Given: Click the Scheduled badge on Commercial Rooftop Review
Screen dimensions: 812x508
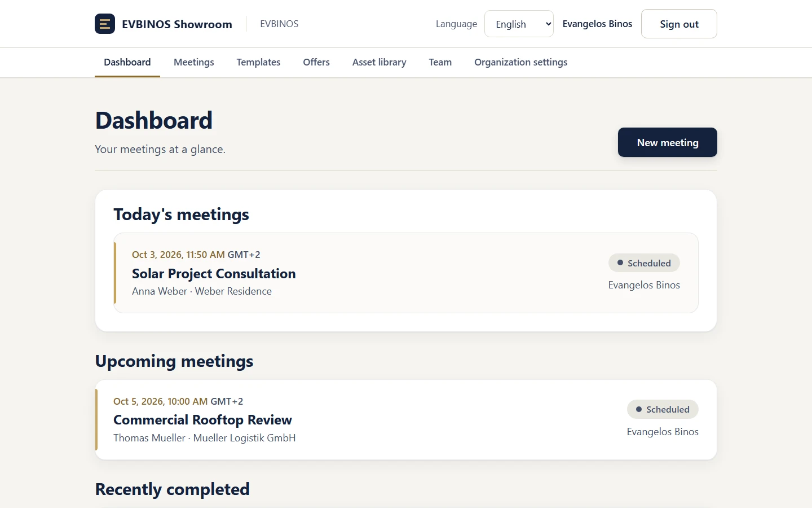Looking at the screenshot, I should [x=663, y=409].
